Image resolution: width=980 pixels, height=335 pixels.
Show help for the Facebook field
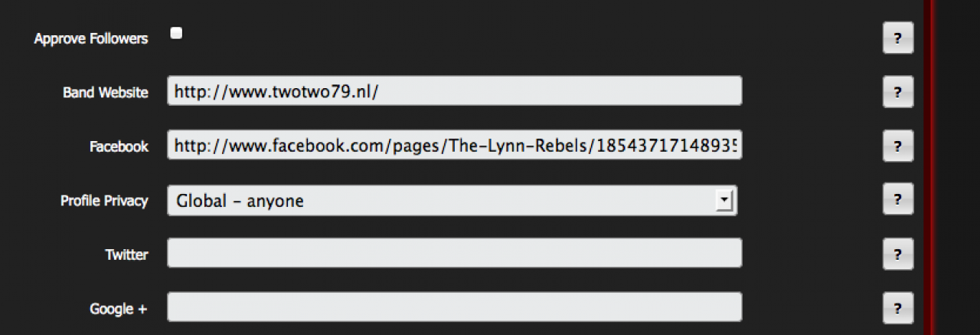pos(897,146)
